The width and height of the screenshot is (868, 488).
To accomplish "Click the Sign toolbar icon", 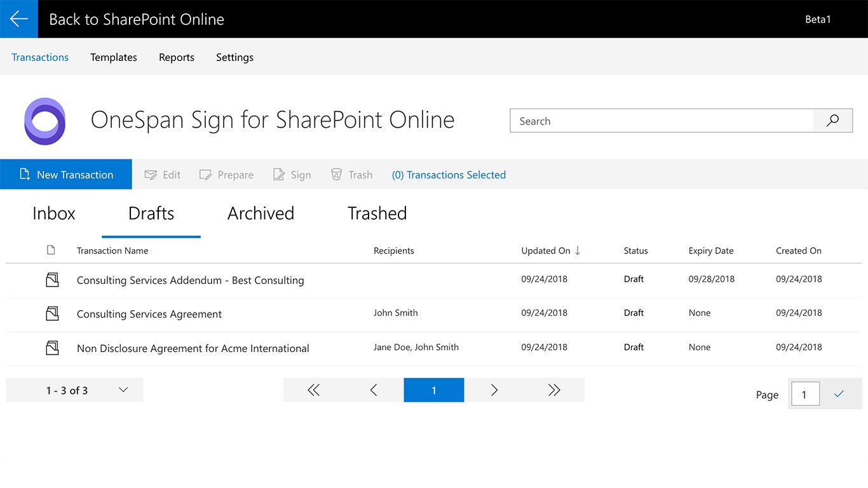I will [279, 175].
